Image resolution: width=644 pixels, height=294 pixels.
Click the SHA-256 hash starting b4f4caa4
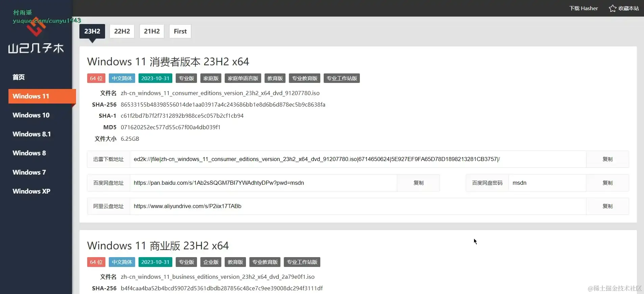[x=222, y=288]
